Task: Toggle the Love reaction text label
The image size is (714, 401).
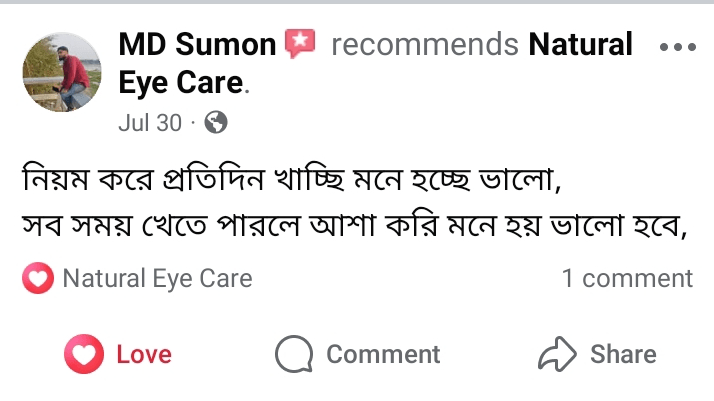Action: (x=144, y=354)
